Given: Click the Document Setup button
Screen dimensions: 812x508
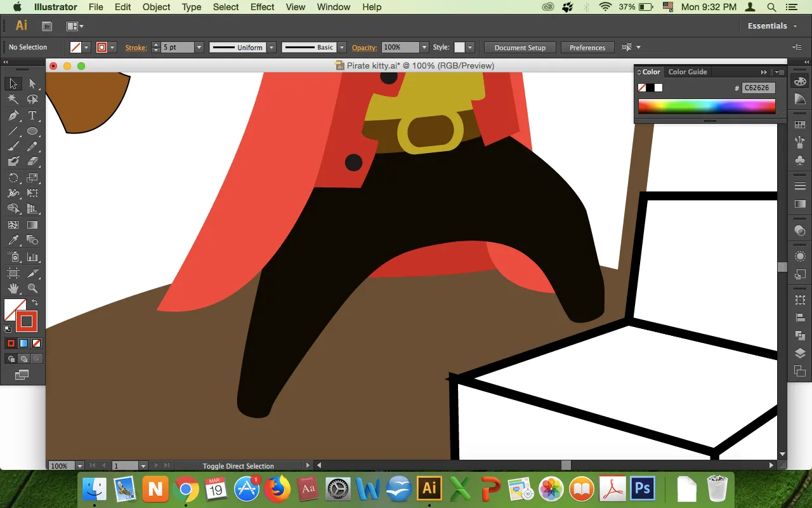Looking at the screenshot, I should (x=520, y=48).
